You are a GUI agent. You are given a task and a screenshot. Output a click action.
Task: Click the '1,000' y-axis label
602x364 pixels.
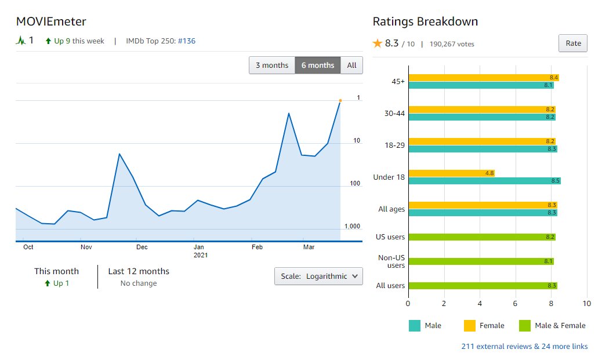coord(352,226)
